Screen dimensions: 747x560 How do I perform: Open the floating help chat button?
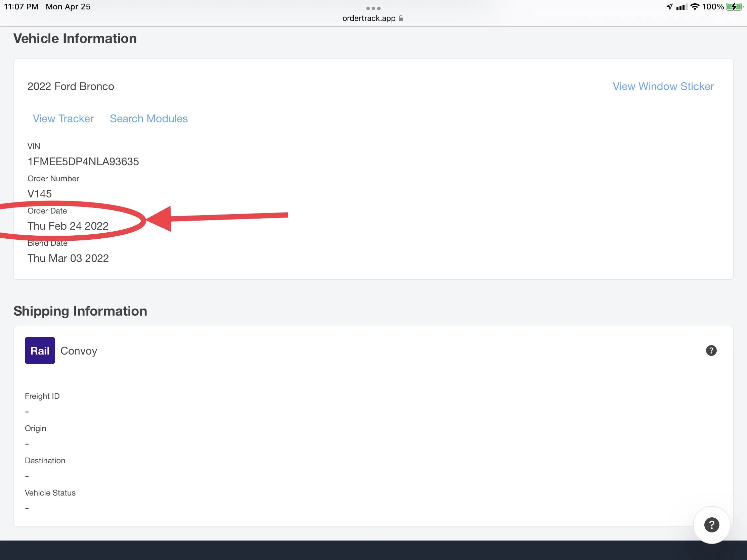pyautogui.click(x=711, y=525)
